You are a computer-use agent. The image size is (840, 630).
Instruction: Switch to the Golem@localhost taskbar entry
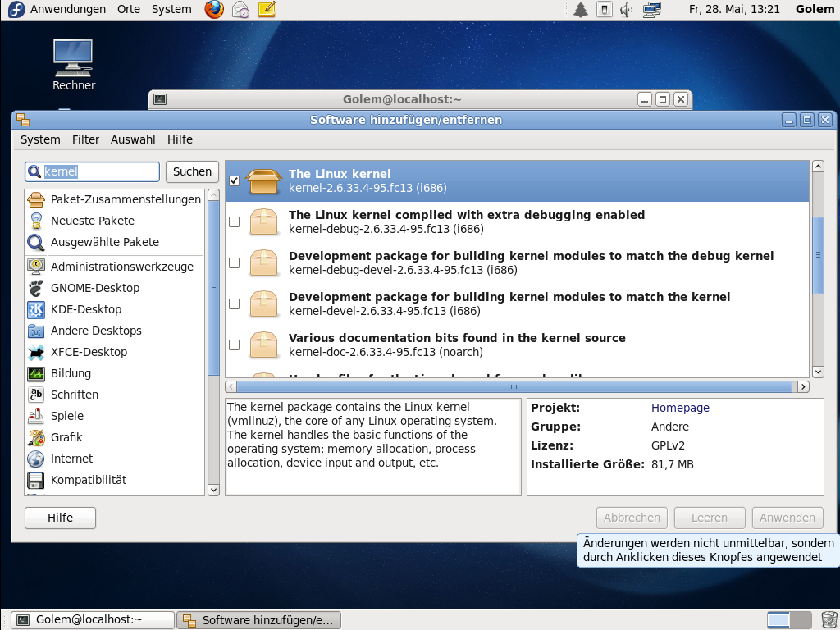point(94,620)
